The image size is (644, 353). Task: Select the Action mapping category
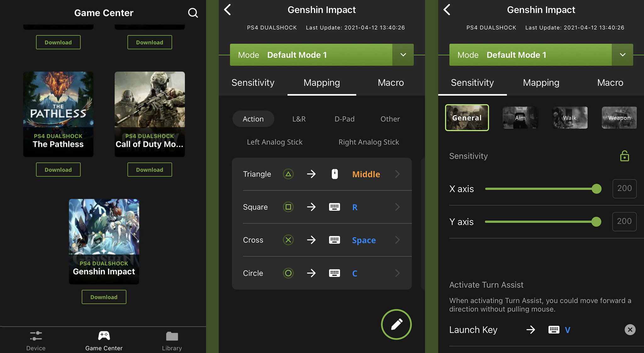(x=253, y=119)
